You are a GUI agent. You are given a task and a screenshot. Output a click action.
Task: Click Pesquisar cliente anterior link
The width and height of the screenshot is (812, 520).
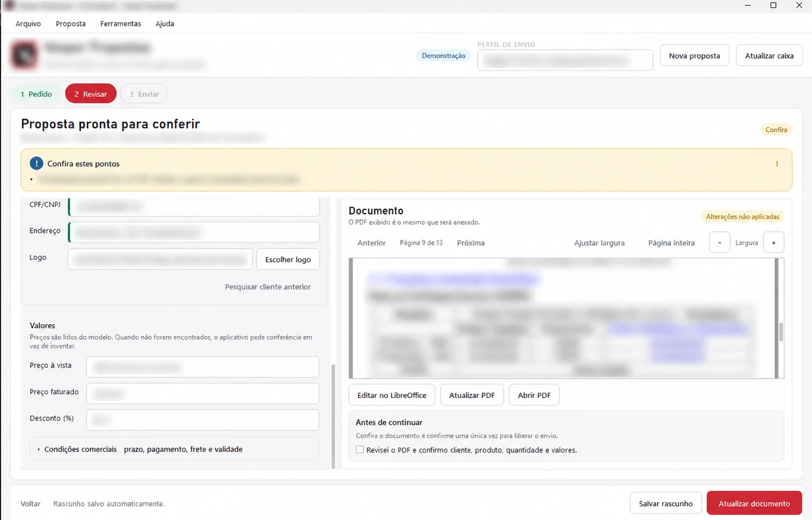click(x=268, y=286)
